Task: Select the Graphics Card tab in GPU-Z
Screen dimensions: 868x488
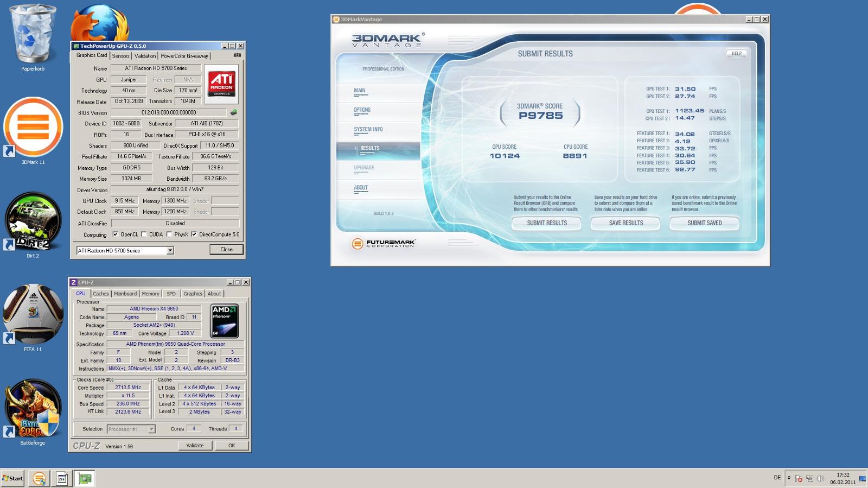Action: [x=92, y=55]
